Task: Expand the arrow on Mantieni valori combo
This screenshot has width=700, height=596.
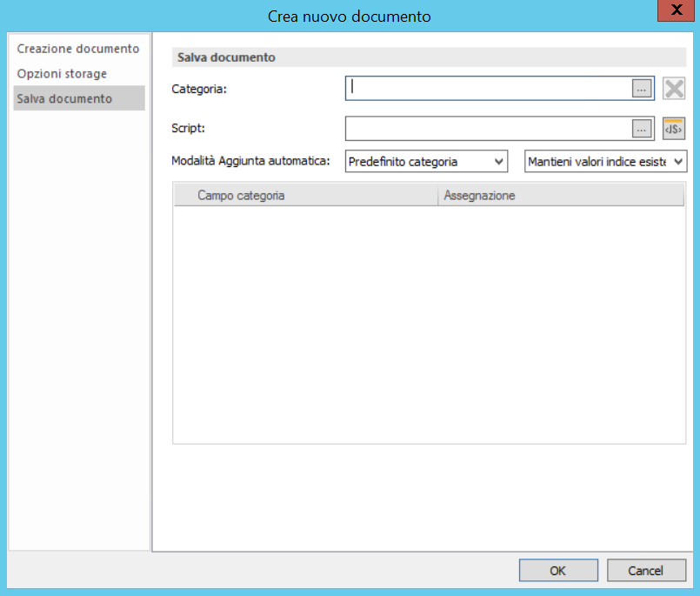Action: pyautogui.click(x=677, y=161)
